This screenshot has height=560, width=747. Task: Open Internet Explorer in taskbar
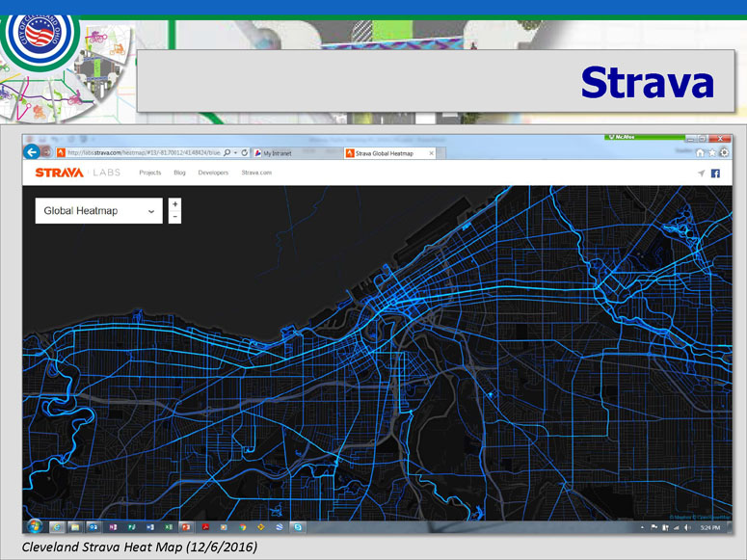coord(57,527)
